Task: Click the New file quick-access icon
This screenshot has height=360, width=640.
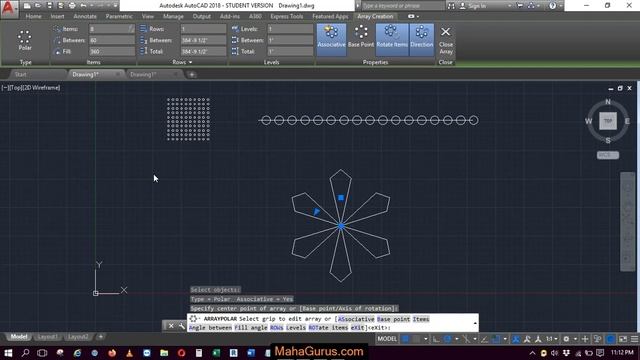Action: click(x=27, y=6)
